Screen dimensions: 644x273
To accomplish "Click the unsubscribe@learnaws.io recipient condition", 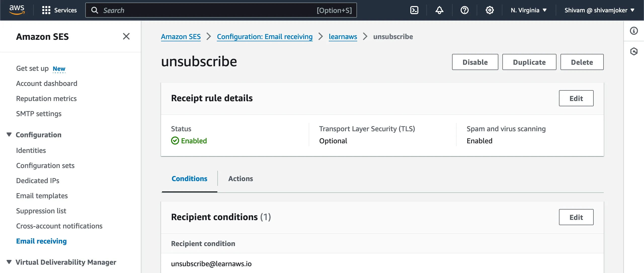I will (x=211, y=264).
